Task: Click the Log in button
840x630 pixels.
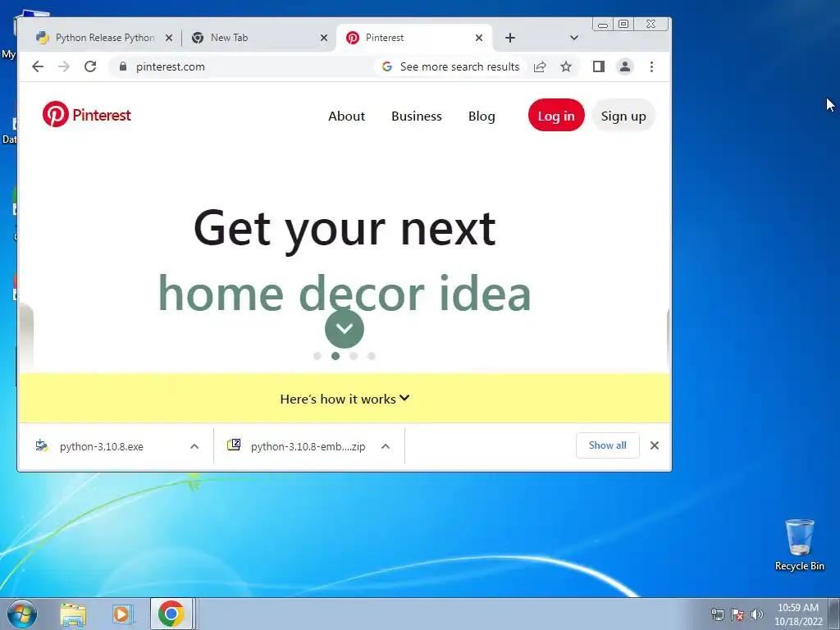Action: 556,115
